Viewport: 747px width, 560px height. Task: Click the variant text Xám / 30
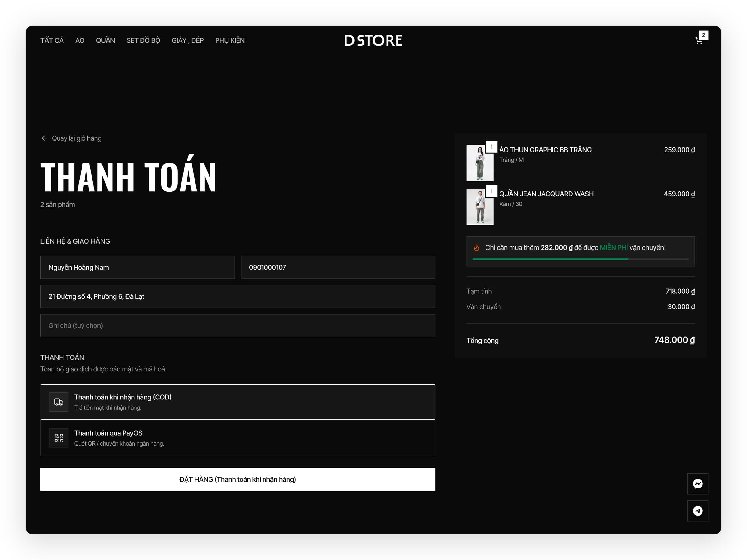point(511,204)
